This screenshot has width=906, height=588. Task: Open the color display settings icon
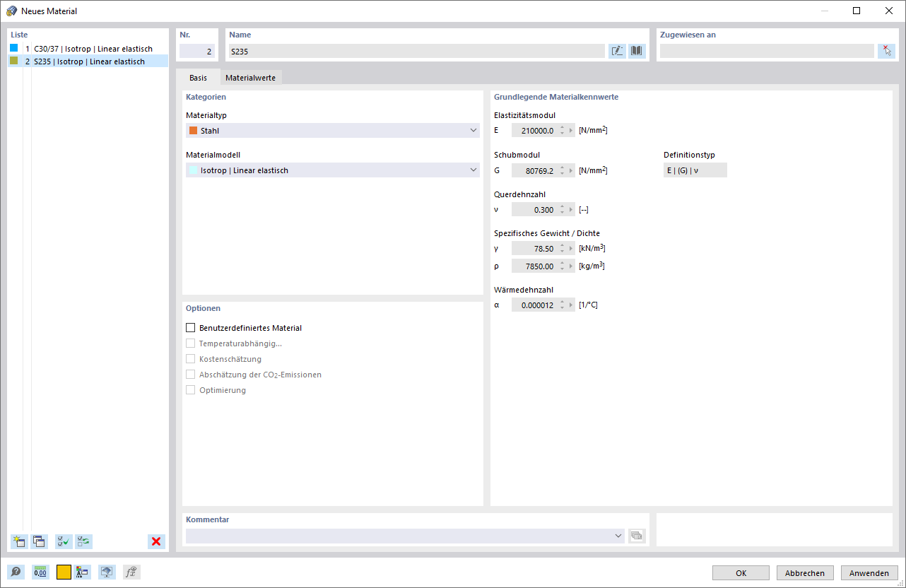click(x=82, y=572)
